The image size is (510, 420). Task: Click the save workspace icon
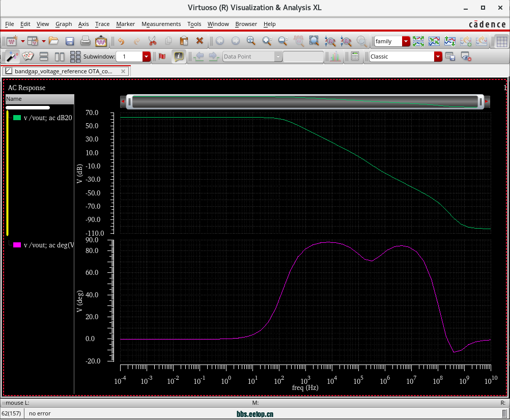click(x=450, y=57)
